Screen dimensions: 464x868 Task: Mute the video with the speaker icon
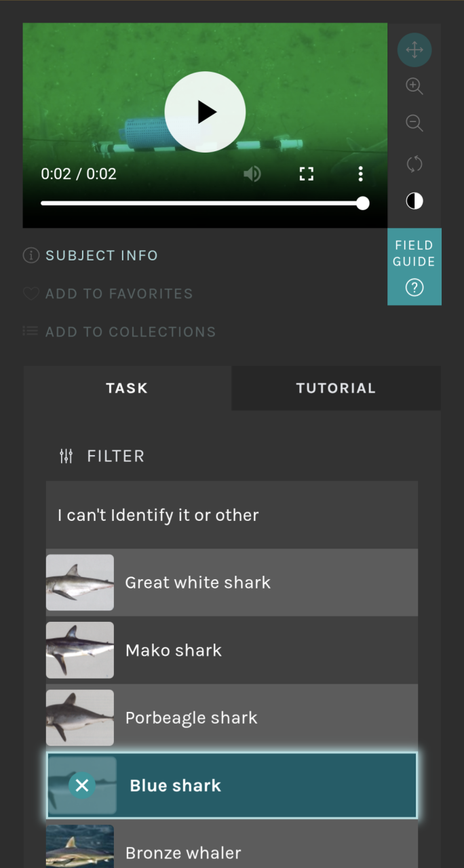(x=252, y=174)
